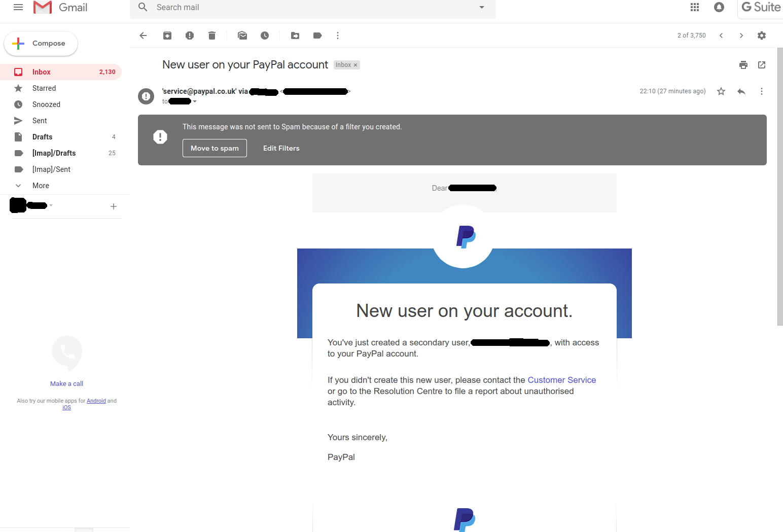Show recipient details dropdown arrow
The height and width of the screenshot is (532, 783).
[x=195, y=101]
